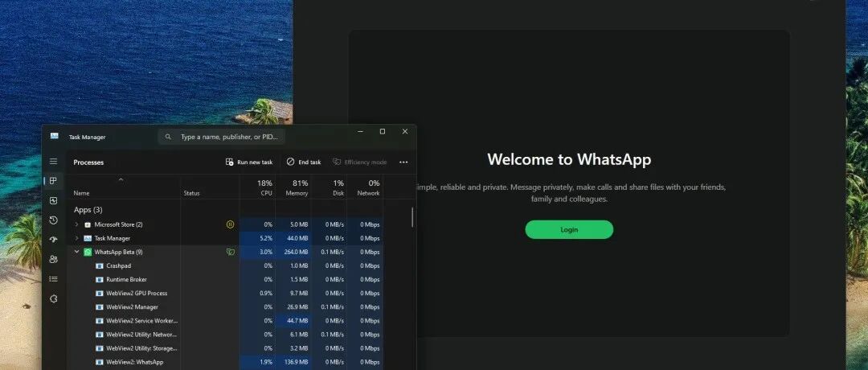The height and width of the screenshot is (370, 868).
Task: Select the WebView2 Utility: Storage process name
Action: click(141, 348)
